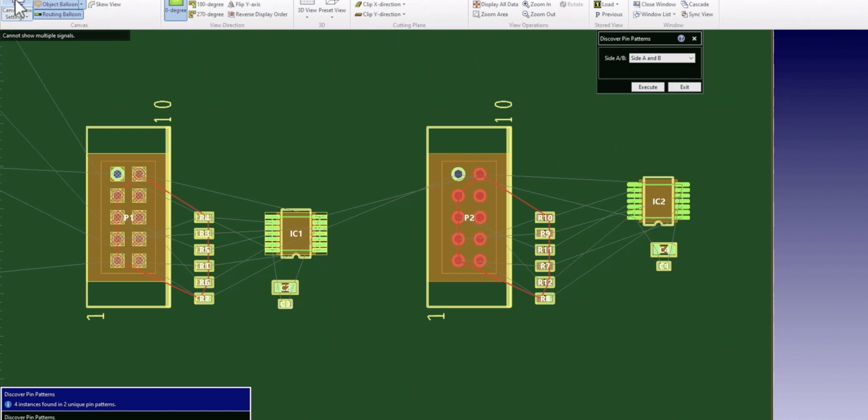Open the Window List dropdown
Image resolution: width=868 pixels, height=420 pixels.
click(x=654, y=14)
